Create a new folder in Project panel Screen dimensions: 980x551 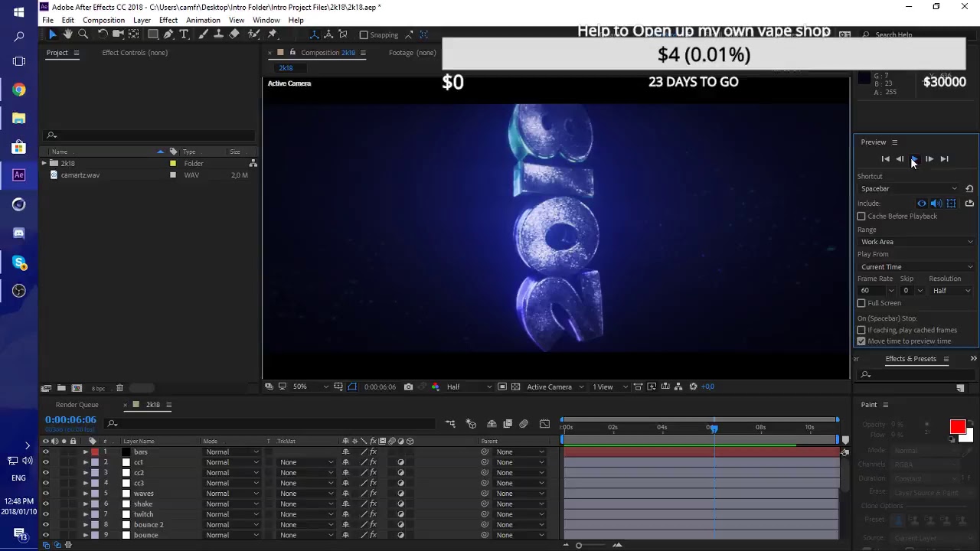[61, 388]
